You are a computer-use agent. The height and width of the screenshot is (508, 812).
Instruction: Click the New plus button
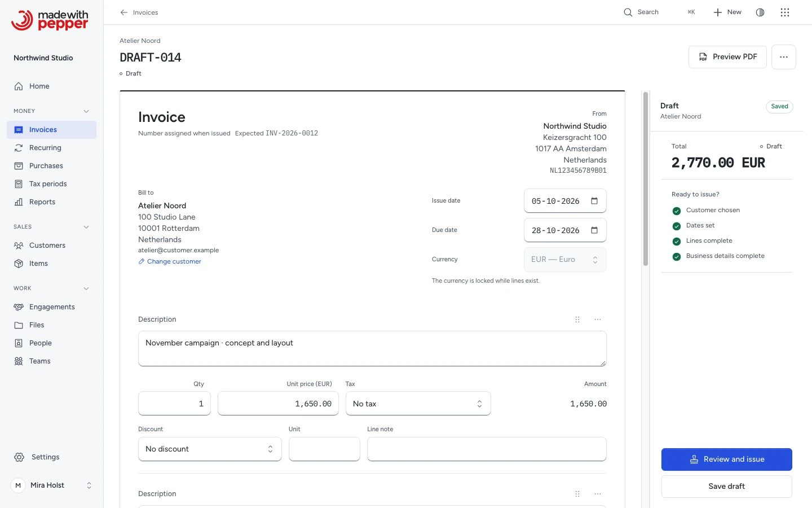pos(727,12)
